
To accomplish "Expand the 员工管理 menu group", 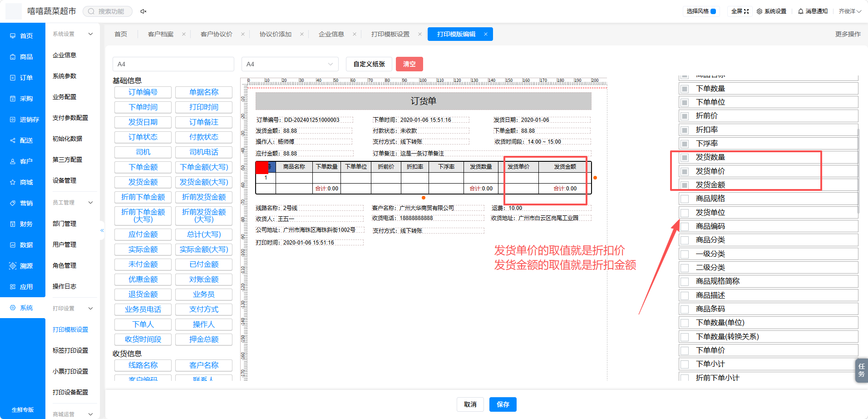I will 90,203.
